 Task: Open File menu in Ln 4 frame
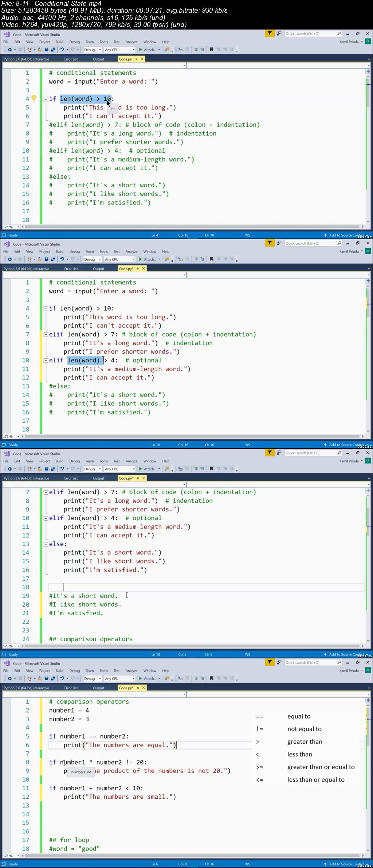click(x=6, y=42)
